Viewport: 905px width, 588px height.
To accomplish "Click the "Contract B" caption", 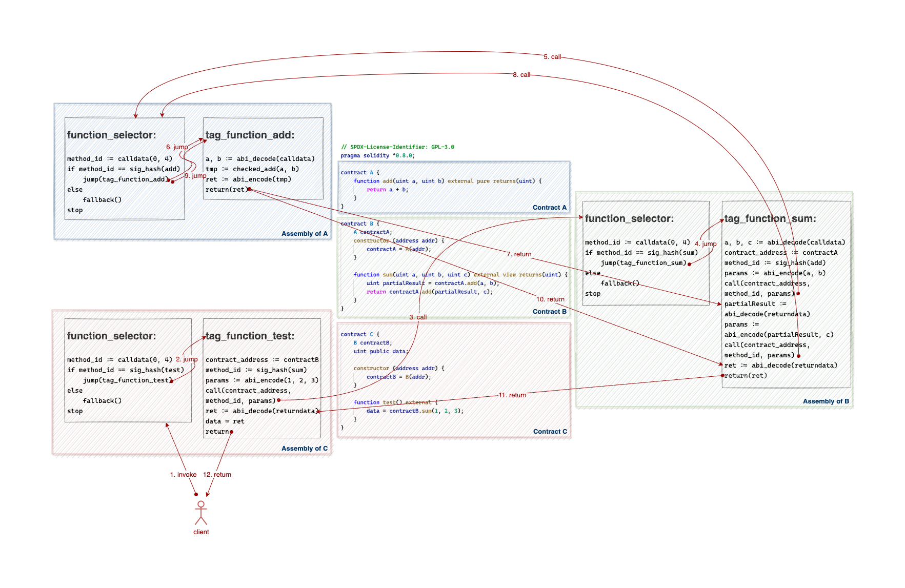I will point(550,312).
